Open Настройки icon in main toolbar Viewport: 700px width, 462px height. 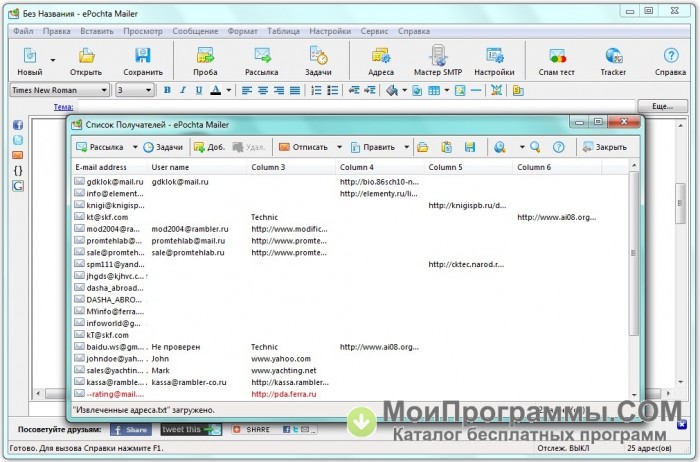click(495, 56)
